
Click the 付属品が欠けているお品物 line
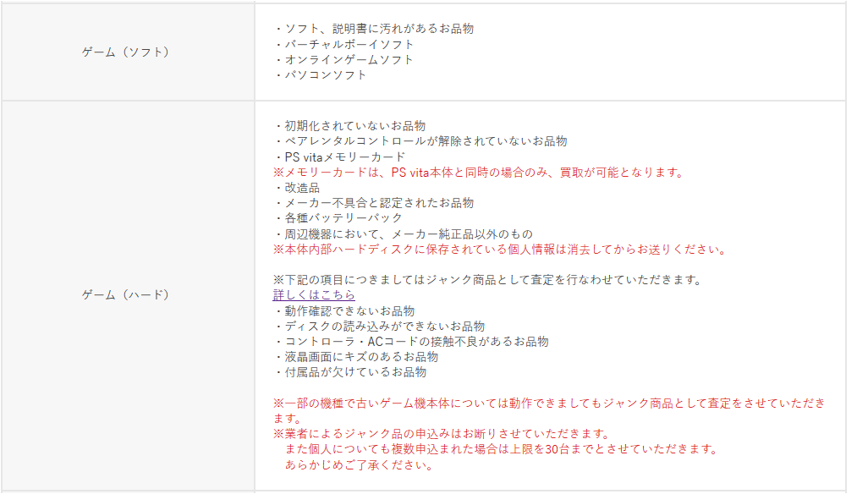(x=350, y=372)
